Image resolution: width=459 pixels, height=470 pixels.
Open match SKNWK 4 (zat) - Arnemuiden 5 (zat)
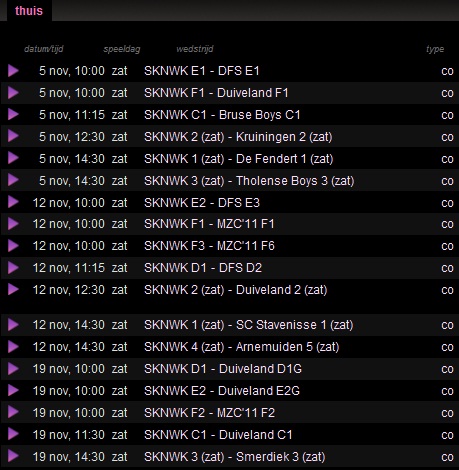click(242, 347)
